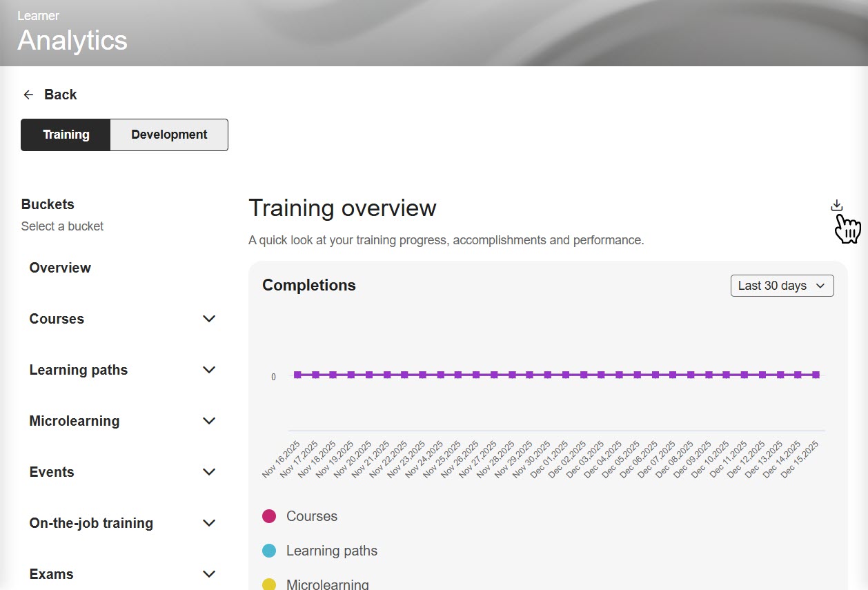Image resolution: width=868 pixels, height=590 pixels.
Task: Click the blue Learning paths legend dot
Action: coord(269,551)
